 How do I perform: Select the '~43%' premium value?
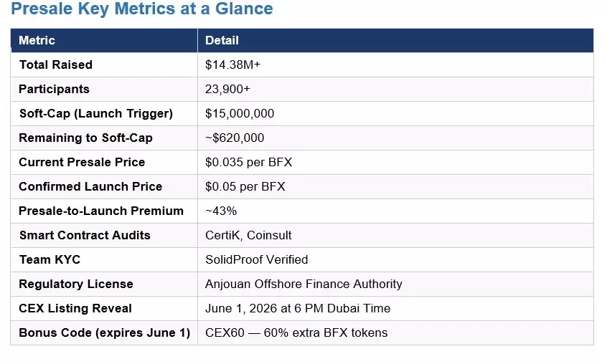click(221, 211)
